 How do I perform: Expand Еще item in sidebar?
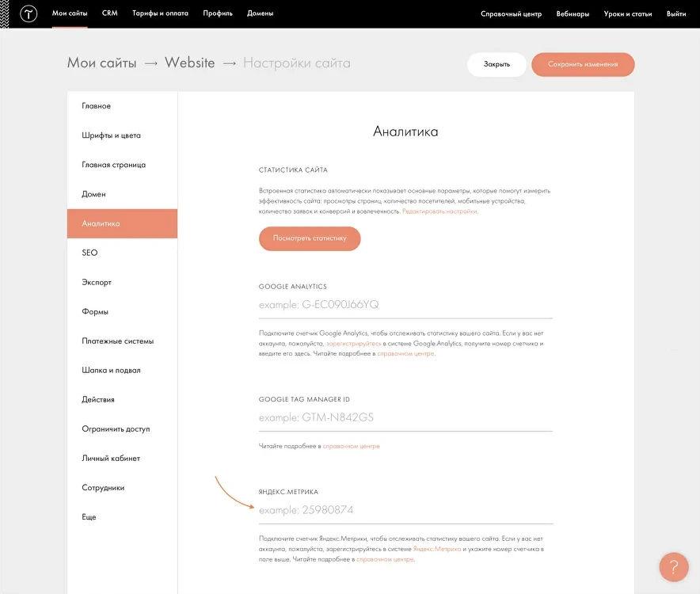tap(89, 517)
